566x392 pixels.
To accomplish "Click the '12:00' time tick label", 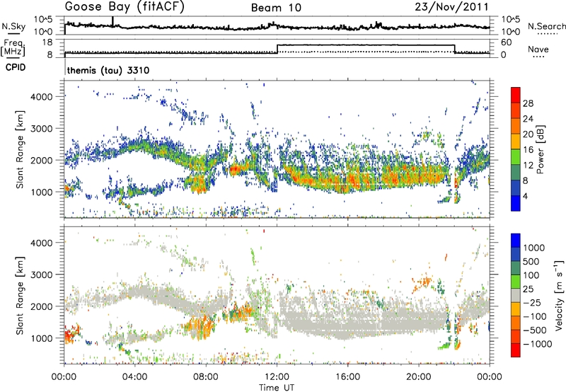I will (277, 377).
